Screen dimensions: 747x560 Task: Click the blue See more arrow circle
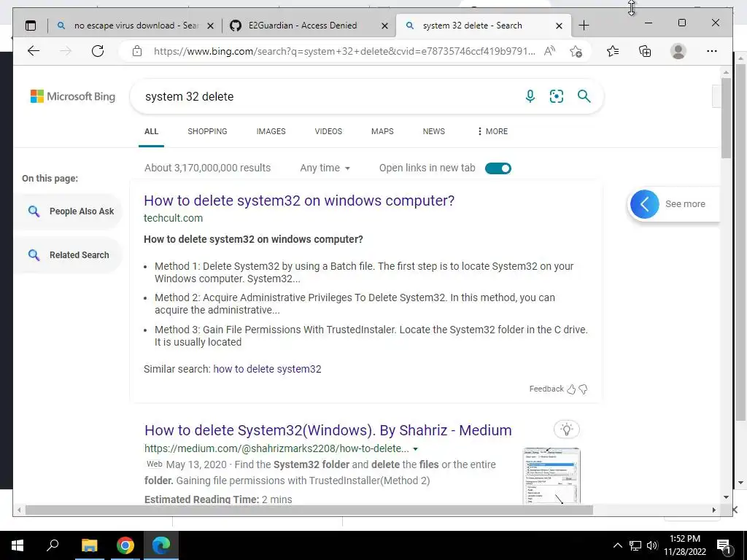[x=645, y=204]
